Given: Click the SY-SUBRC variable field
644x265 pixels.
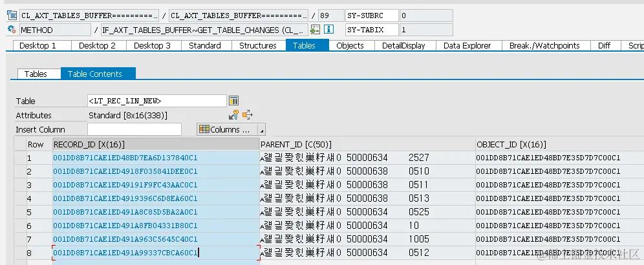Looking at the screenshot, I should 372,16.
